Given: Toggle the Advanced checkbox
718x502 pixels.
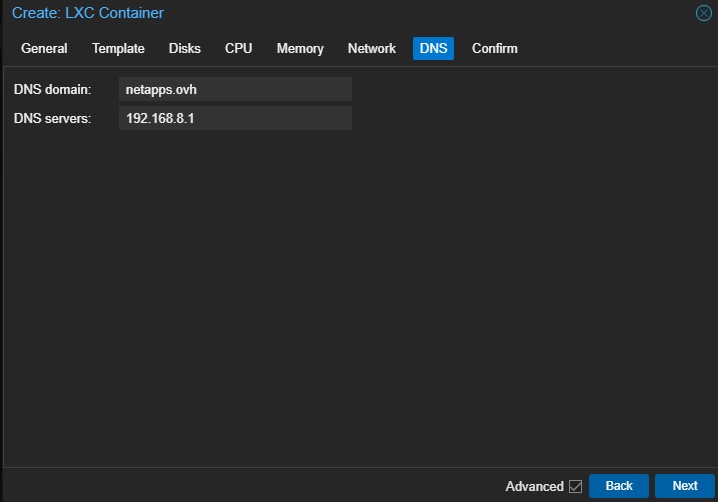Looking at the screenshot, I should pyautogui.click(x=575, y=486).
